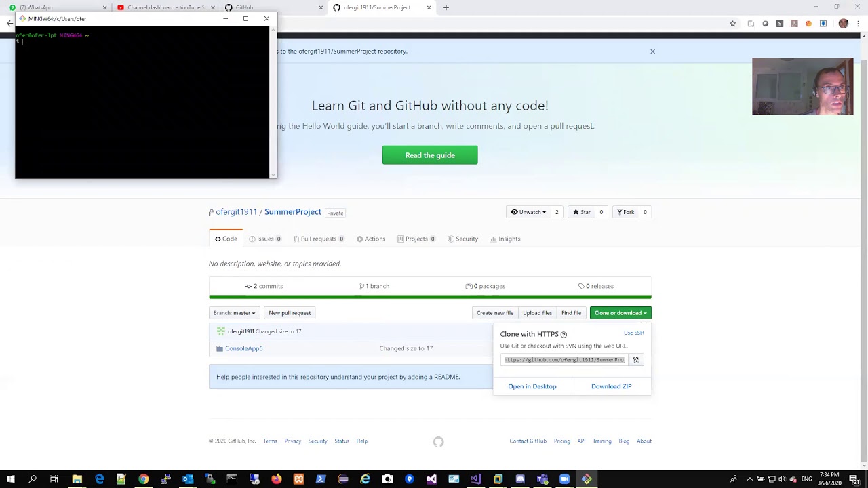The image size is (868, 488).
Task: View 0 releases
Action: (x=596, y=286)
